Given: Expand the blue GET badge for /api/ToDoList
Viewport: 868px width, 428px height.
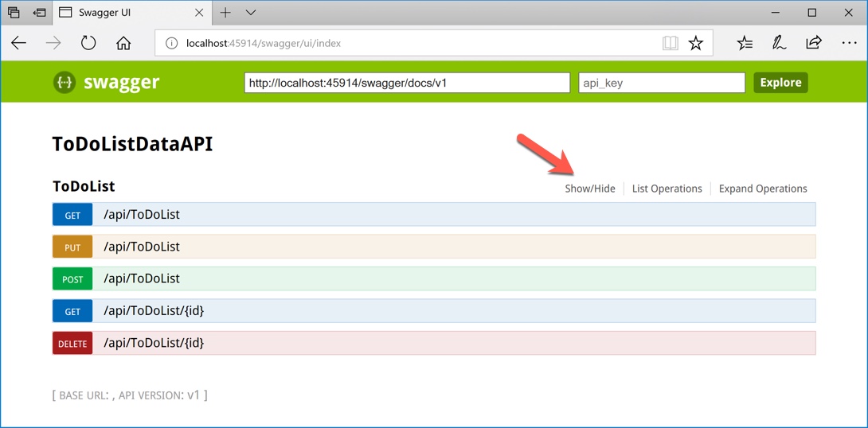Looking at the screenshot, I should 72,215.
